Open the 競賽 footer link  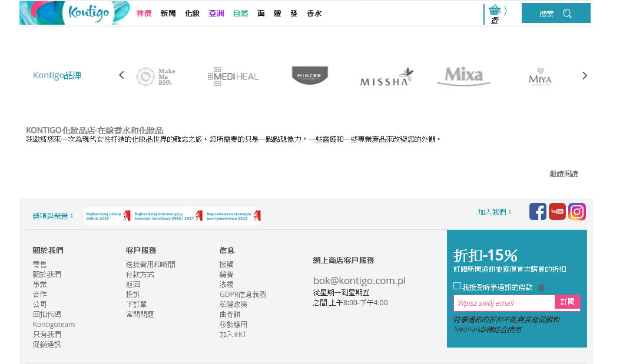[227, 274]
